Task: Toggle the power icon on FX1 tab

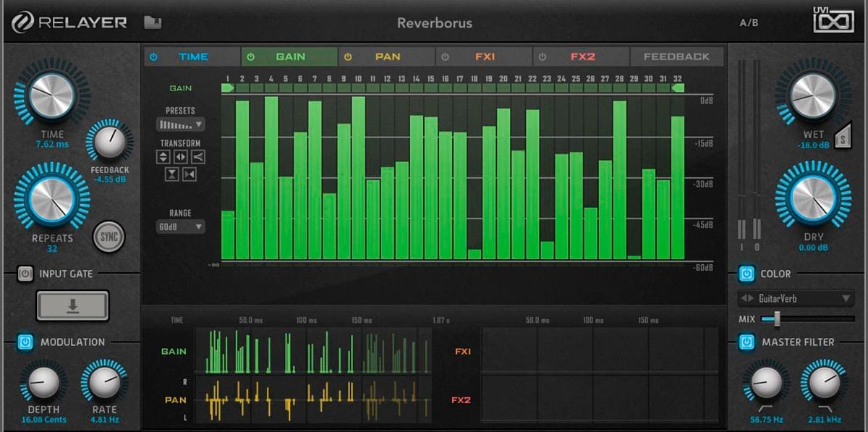Action: tap(445, 56)
